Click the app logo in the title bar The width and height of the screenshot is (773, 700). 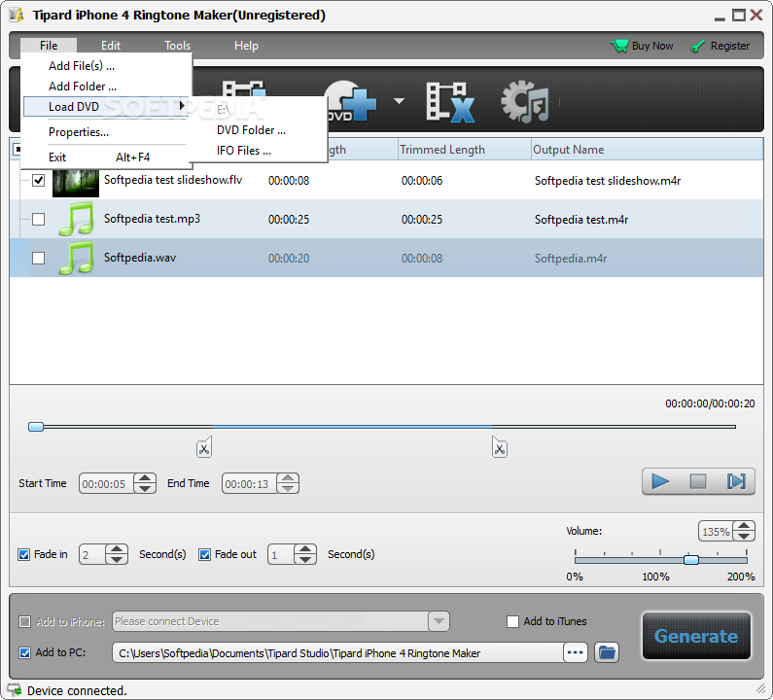[17, 15]
